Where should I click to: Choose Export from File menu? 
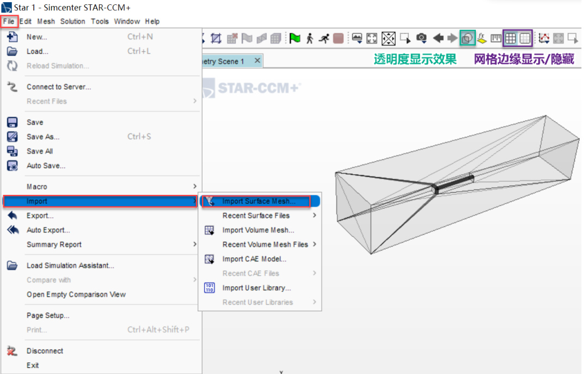coord(101,216)
